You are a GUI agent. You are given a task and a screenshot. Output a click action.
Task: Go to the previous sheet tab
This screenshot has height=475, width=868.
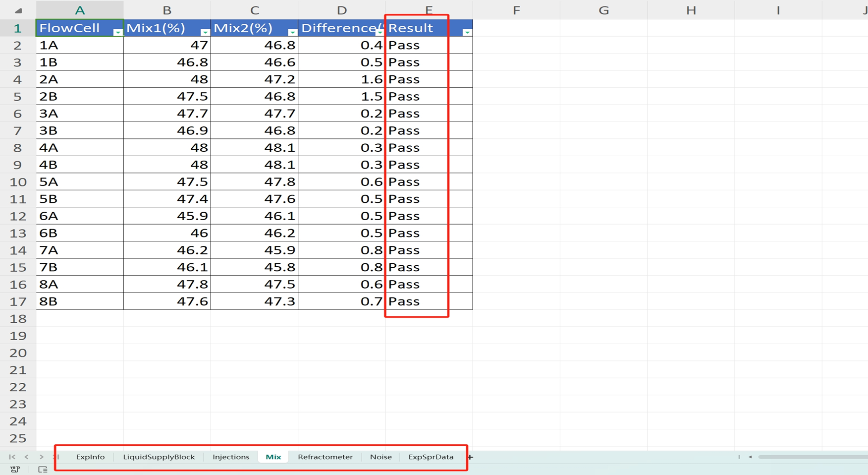coord(27,457)
